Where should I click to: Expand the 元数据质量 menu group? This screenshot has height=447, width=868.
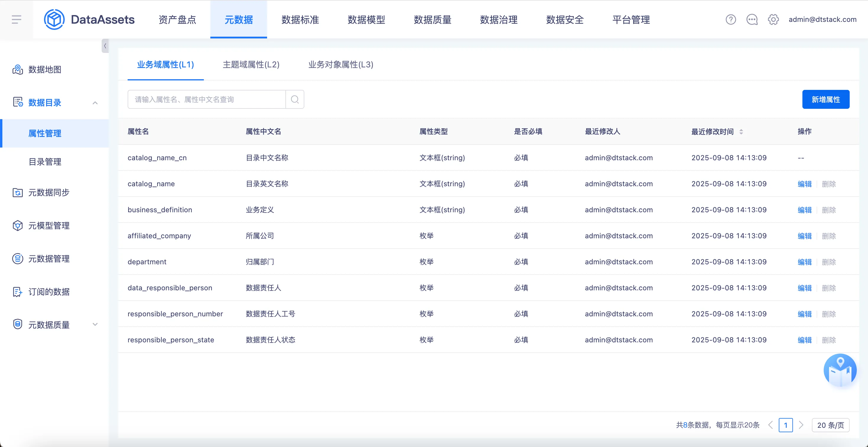click(95, 324)
